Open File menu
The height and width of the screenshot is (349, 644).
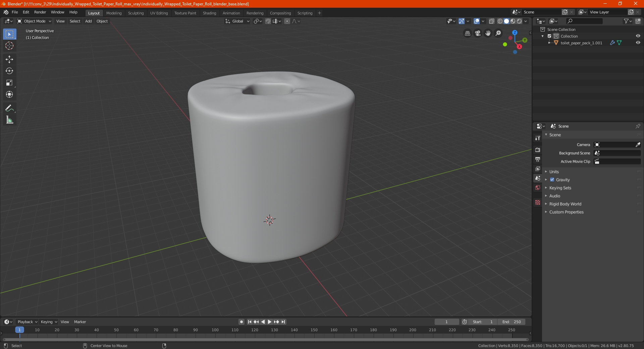pyautogui.click(x=15, y=12)
